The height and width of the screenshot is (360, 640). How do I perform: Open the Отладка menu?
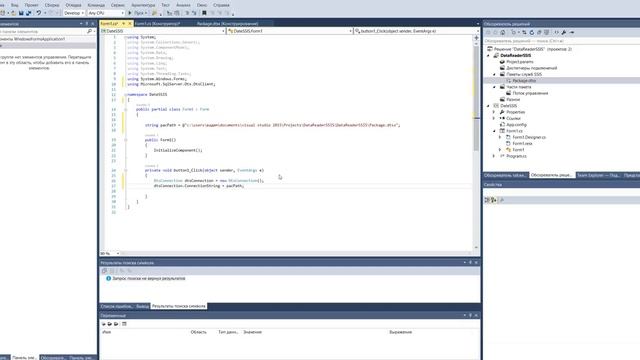tap(73, 5)
